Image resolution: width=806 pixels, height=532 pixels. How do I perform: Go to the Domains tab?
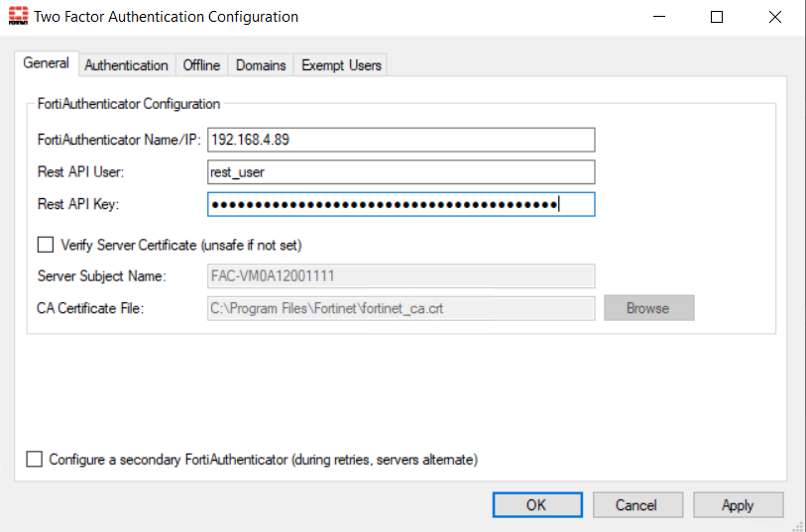[x=261, y=65]
